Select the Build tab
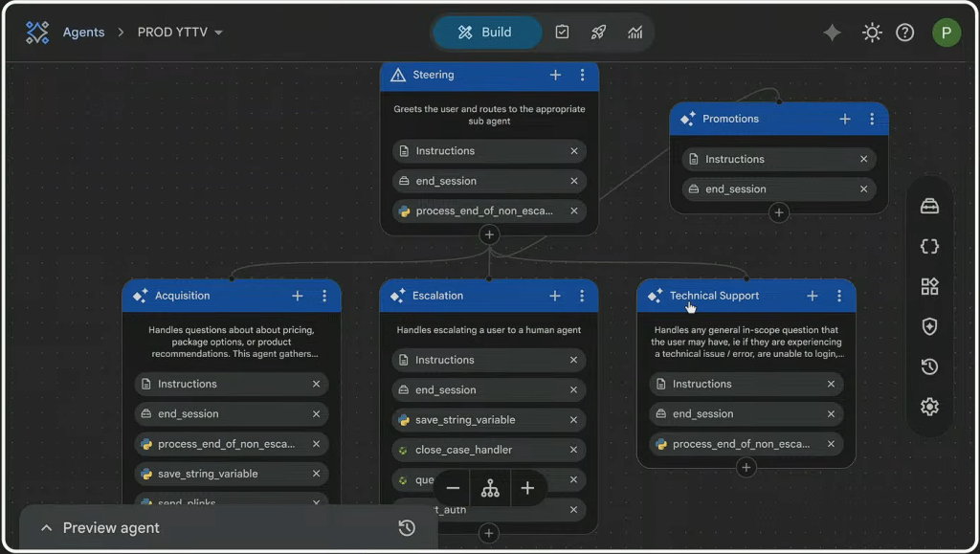980x554 pixels. [486, 33]
